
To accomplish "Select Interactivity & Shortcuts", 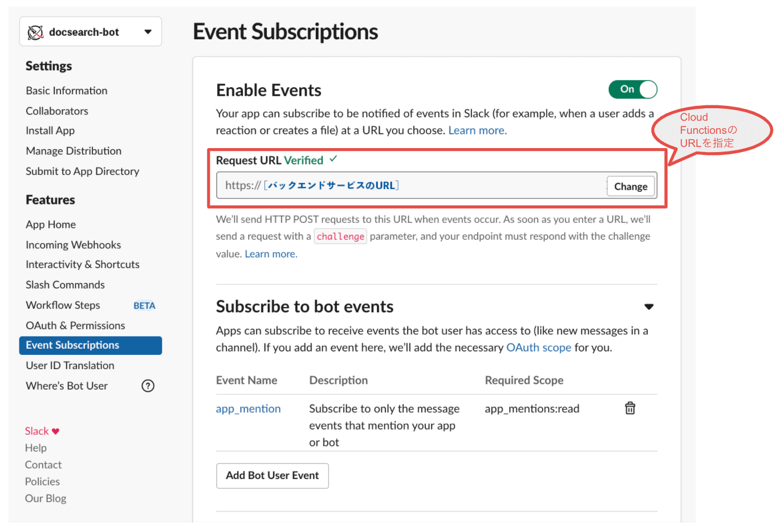I will coord(83,264).
